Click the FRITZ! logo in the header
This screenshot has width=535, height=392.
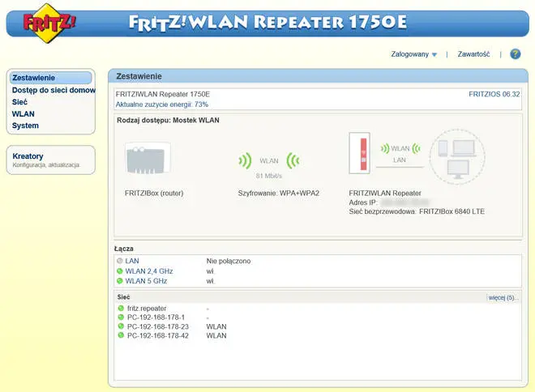point(49,23)
